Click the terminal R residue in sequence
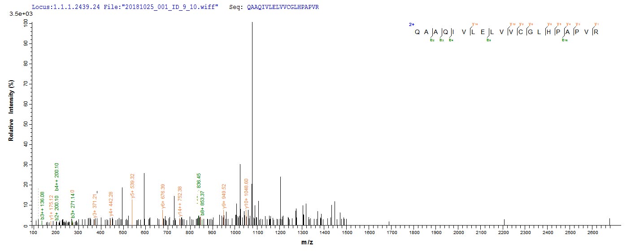The height and width of the screenshot is (252, 644). tap(596, 32)
